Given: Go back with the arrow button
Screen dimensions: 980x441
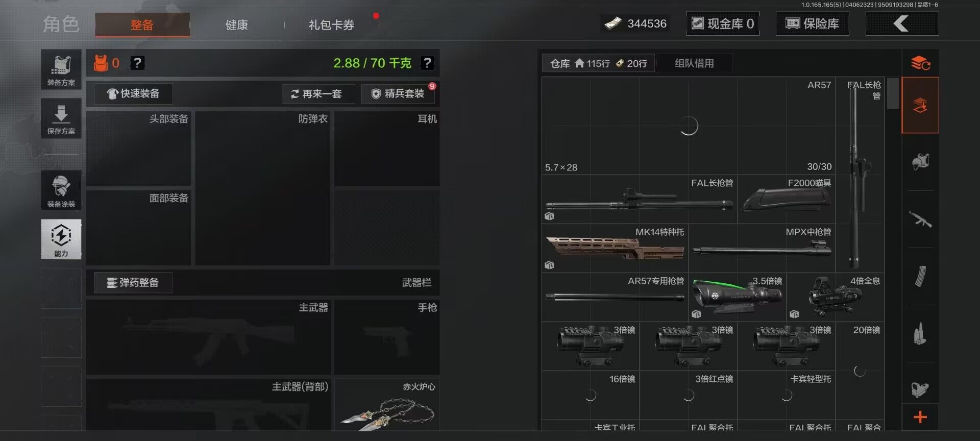Looking at the screenshot, I should [902, 23].
